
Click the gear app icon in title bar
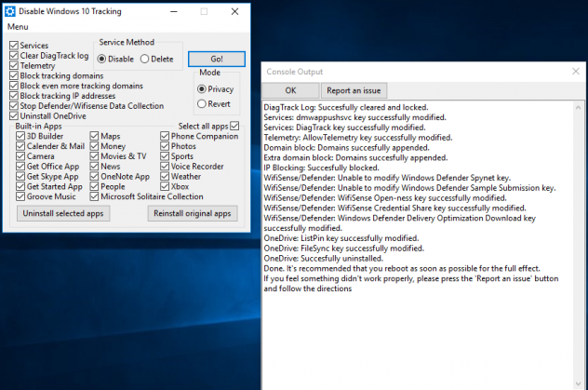[x=10, y=11]
